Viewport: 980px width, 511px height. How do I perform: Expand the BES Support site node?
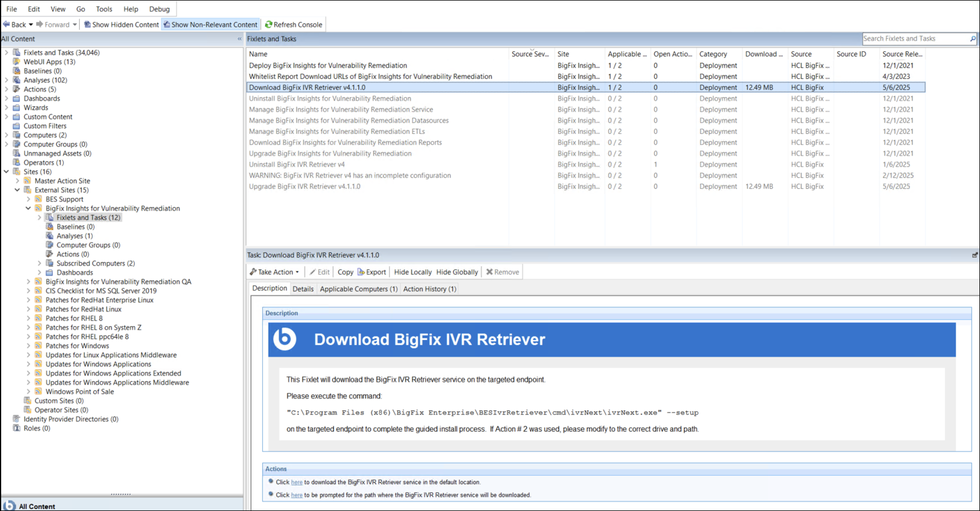28,199
